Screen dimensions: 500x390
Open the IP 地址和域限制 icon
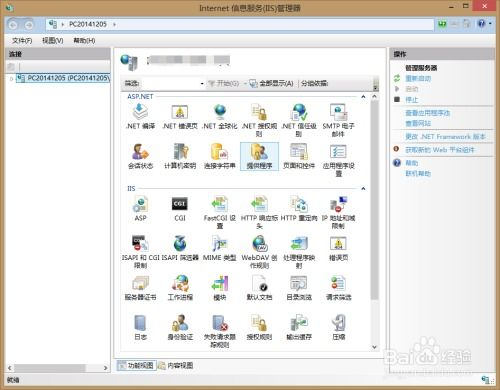point(338,212)
